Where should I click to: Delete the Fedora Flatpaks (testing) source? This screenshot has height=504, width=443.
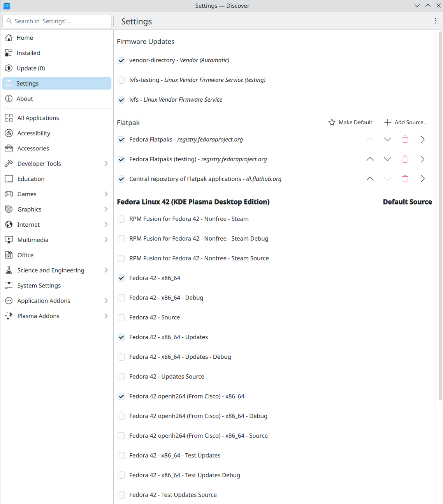tap(405, 159)
